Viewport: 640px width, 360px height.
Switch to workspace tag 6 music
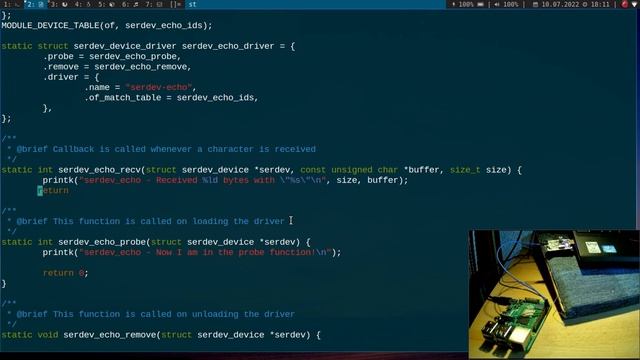click(x=130, y=4)
